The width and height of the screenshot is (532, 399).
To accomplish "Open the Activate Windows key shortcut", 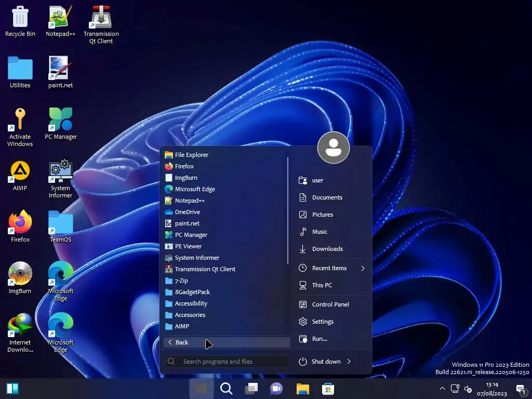I will click(x=20, y=127).
